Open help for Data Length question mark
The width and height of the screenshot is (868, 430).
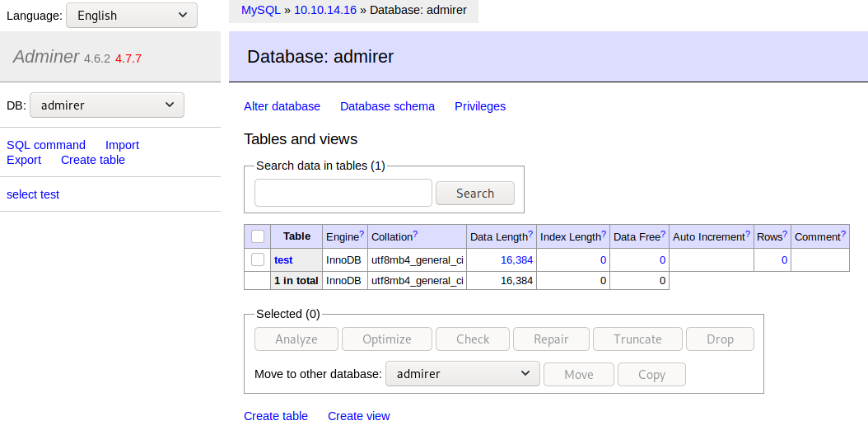(530, 234)
